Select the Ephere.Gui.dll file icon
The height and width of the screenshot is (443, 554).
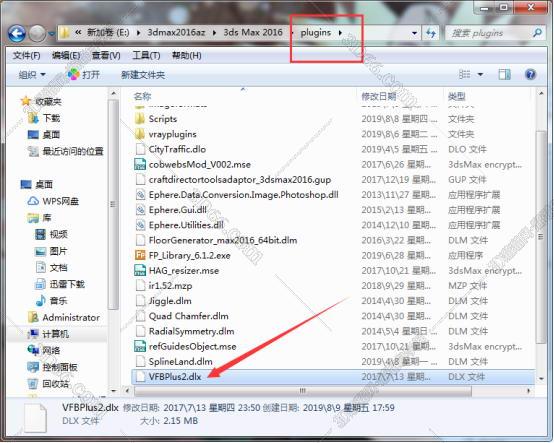point(140,209)
